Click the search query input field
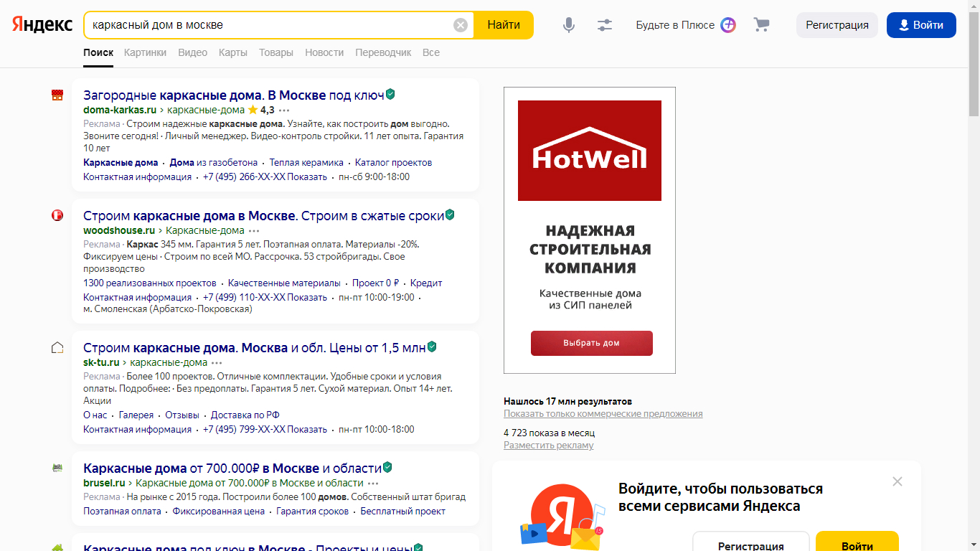 point(269,25)
